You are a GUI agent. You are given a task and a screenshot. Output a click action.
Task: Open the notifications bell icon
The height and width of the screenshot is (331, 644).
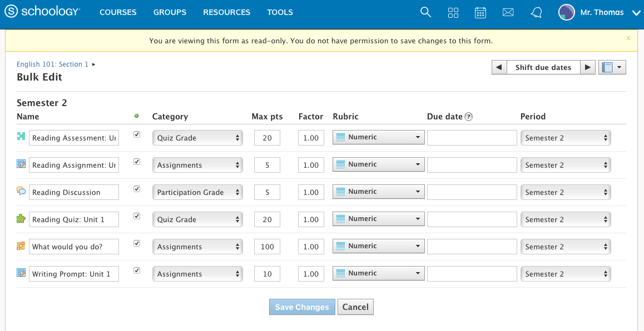tap(536, 12)
